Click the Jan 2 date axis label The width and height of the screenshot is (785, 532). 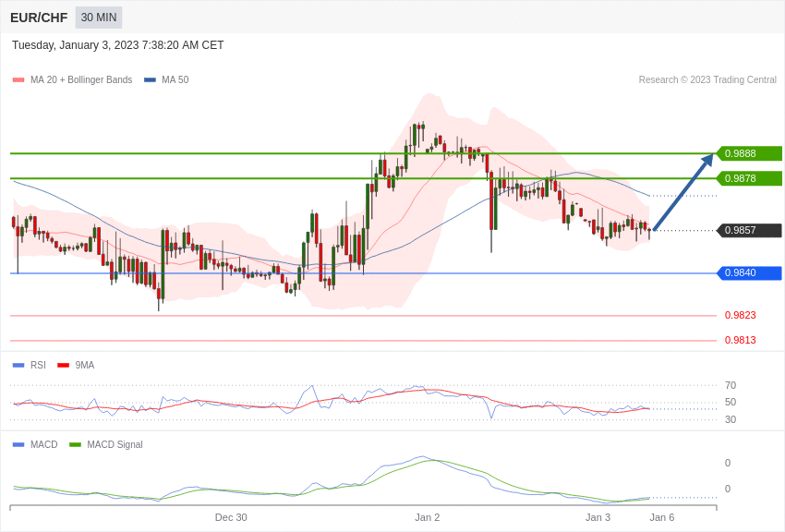[x=427, y=517]
